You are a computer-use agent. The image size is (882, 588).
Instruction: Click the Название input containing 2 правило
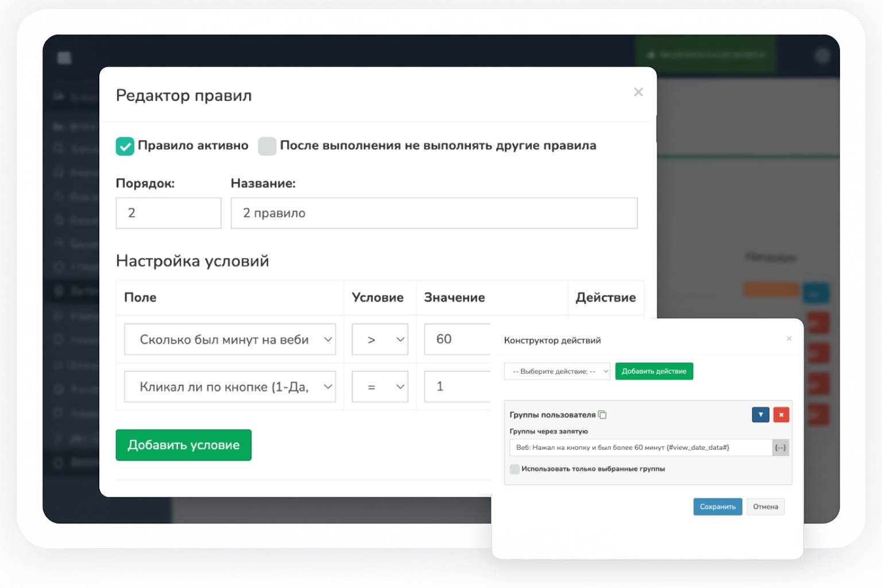pos(434,213)
